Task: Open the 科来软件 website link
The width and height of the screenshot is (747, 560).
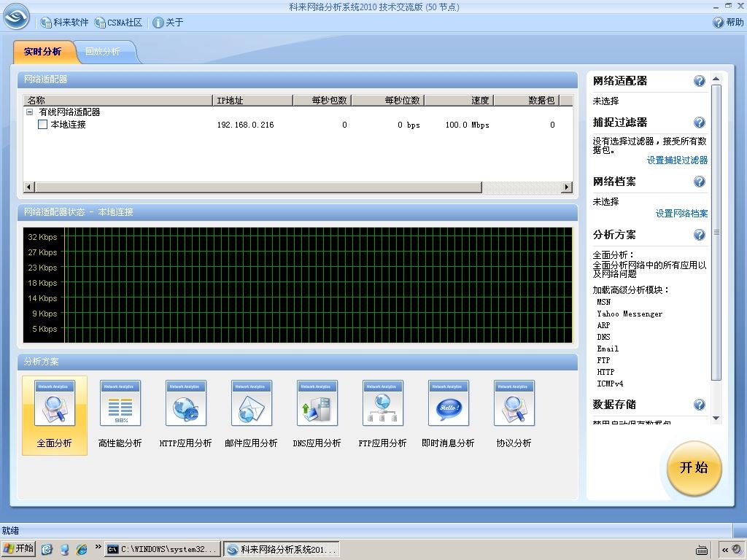Action: [x=64, y=23]
